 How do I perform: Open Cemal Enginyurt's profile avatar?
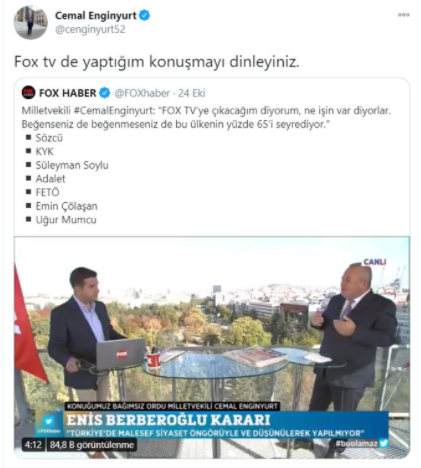tap(30, 22)
